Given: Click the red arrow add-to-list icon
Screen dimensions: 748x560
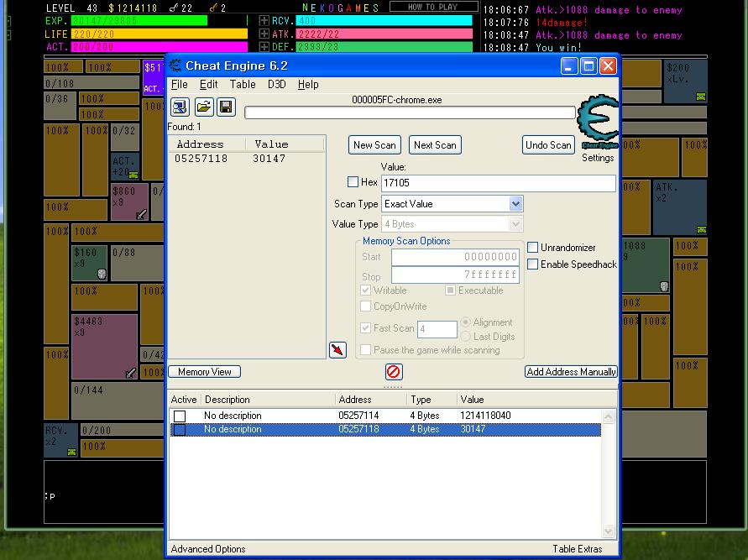Looking at the screenshot, I should (x=337, y=349).
